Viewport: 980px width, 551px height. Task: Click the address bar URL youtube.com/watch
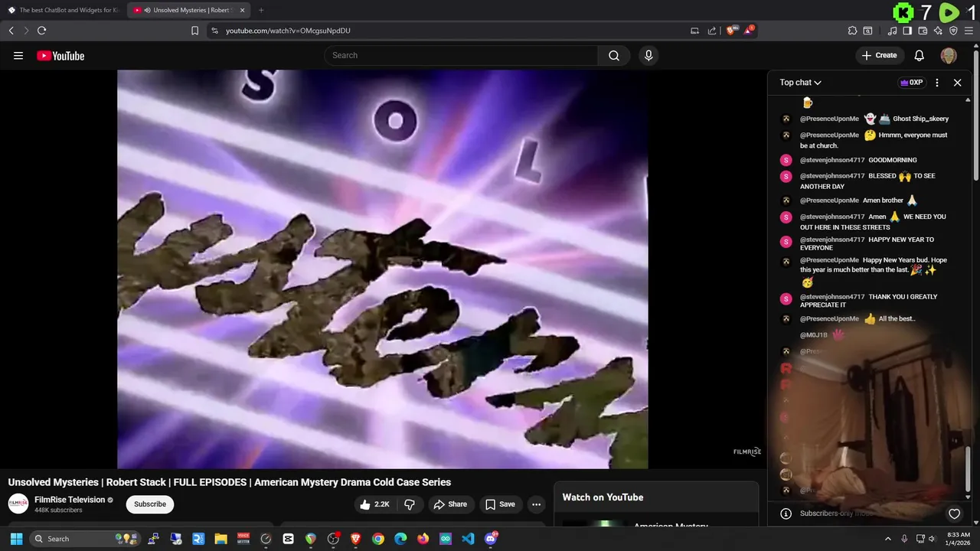pyautogui.click(x=288, y=31)
